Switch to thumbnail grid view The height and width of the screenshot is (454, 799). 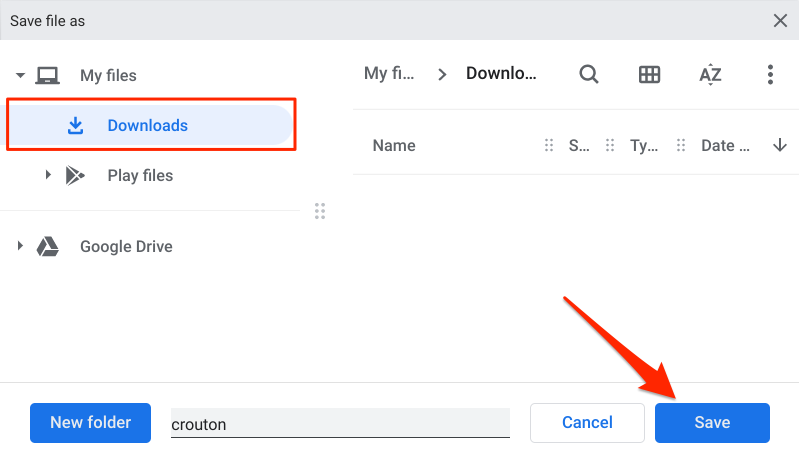[649, 74]
